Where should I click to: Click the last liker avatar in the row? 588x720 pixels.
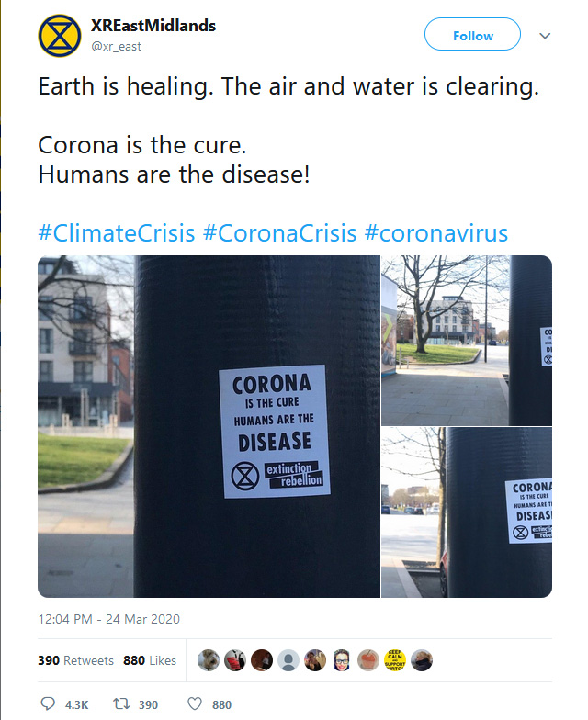pyautogui.click(x=422, y=660)
